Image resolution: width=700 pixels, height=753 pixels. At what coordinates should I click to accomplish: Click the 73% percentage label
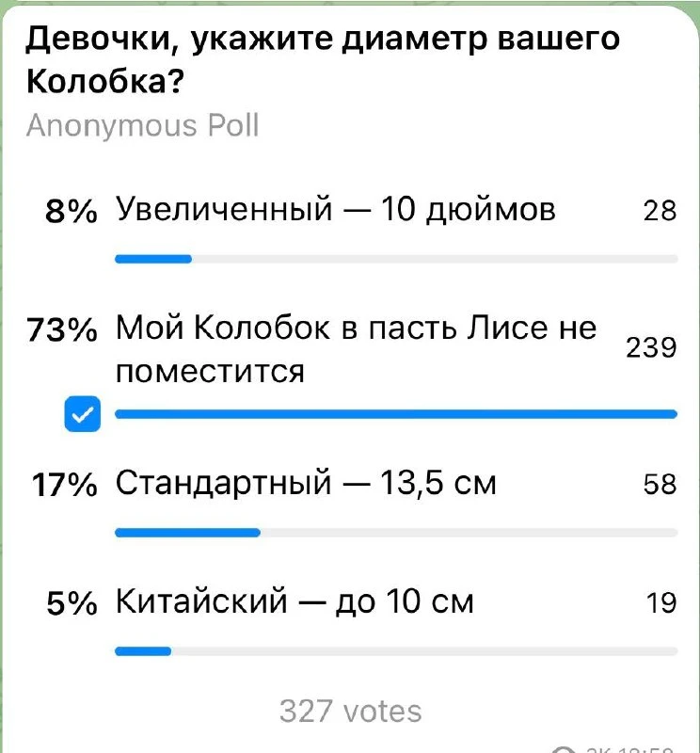tap(62, 330)
